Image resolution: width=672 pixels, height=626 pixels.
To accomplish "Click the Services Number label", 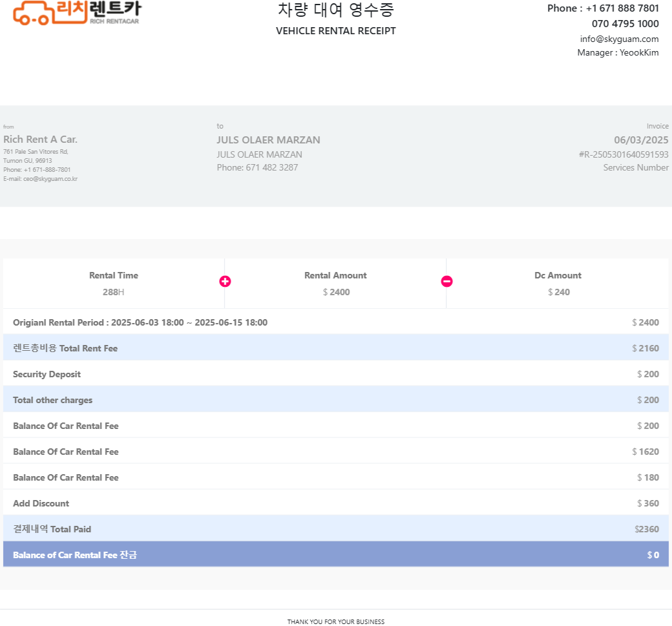I will click(x=636, y=167).
